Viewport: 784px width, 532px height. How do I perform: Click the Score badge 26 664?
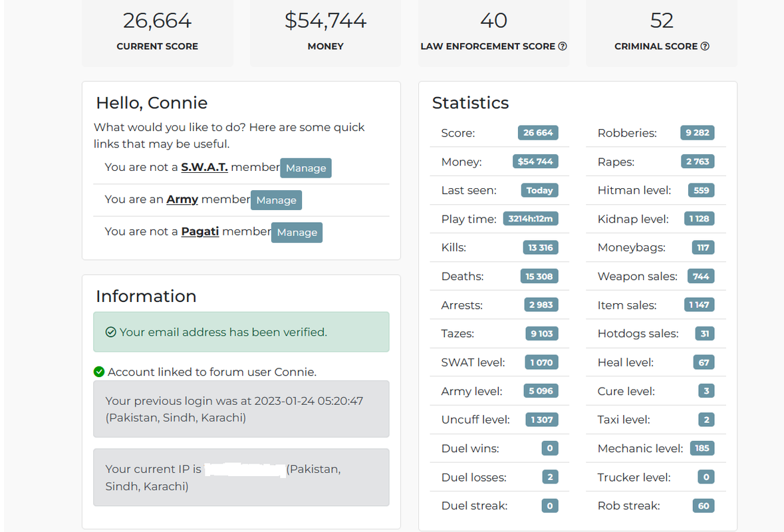(x=538, y=132)
